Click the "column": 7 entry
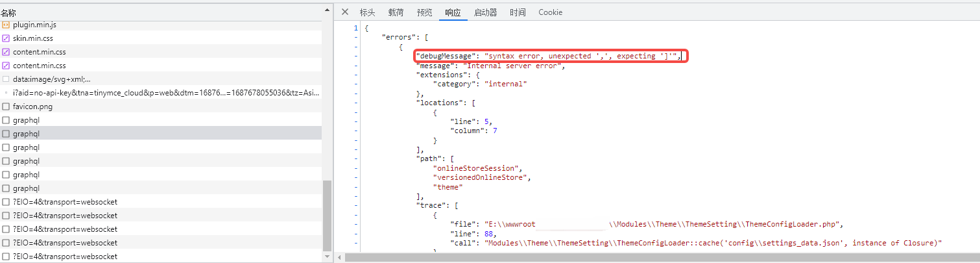This screenshot has height=263, width=980. [x=473, y=131]
